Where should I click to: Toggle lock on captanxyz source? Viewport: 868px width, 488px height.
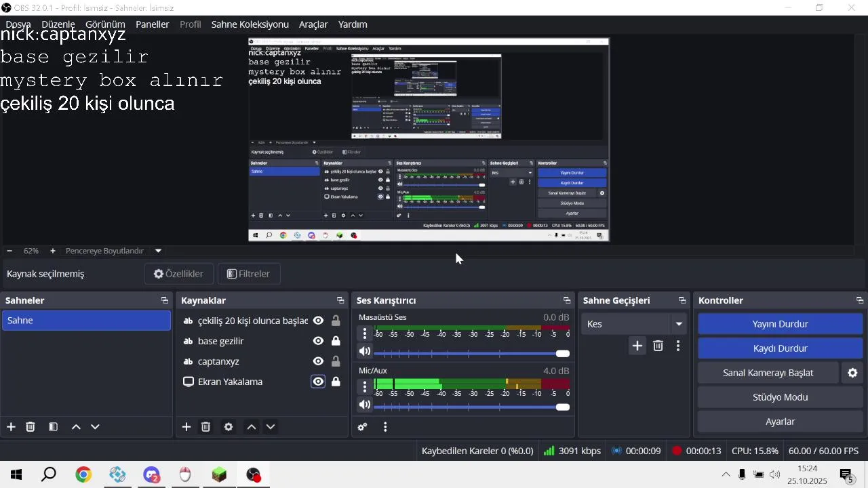[x=336, y=361]
